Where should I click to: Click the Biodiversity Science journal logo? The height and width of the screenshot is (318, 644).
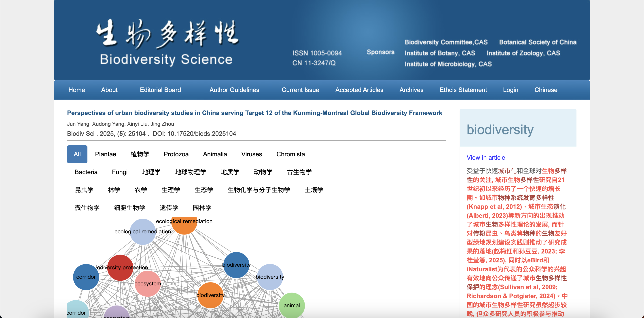pos(167,42)
